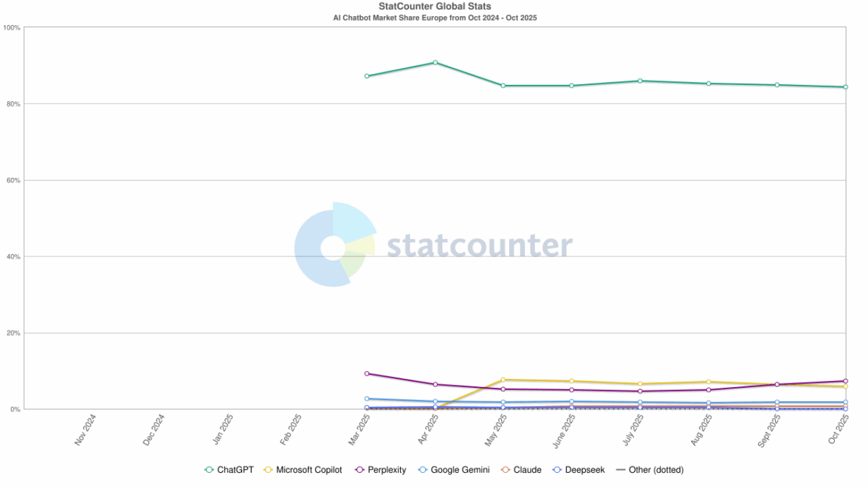Click the Other (dotted) legend line marker
This screenshot has height=489, width=868.
(621, 470)
